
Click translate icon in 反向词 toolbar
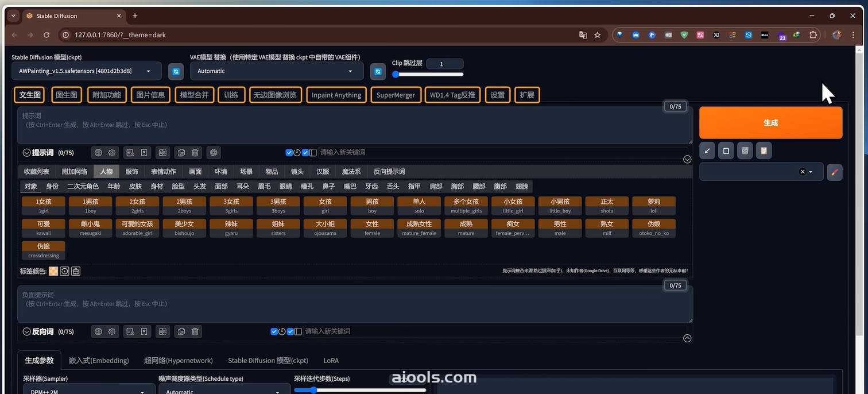(163, 331)
